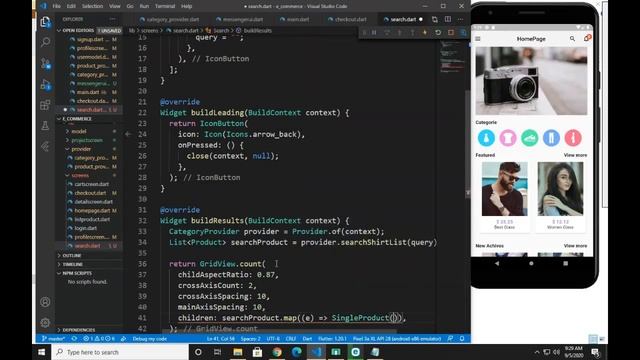Stop debugging with the square stop icon
The height and width of the screenshot is (360, 640).
[x=451, y=32]
